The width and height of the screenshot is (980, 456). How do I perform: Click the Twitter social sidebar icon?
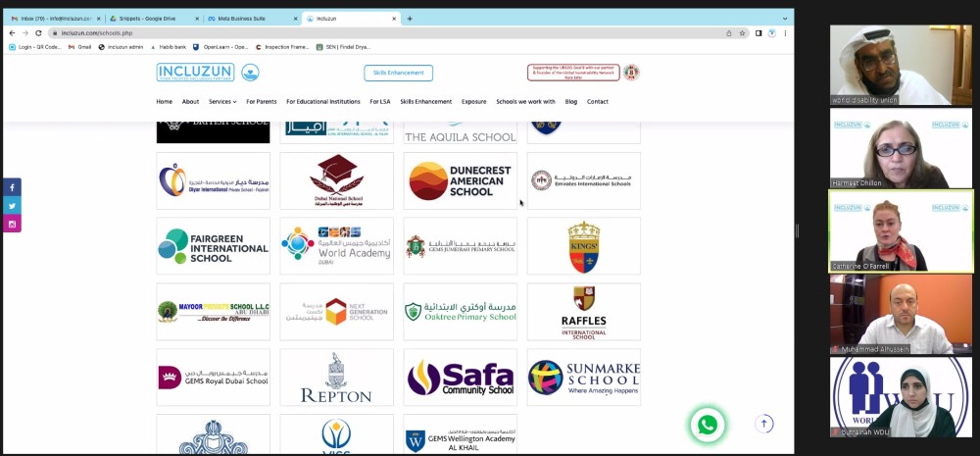(x=12, y=206)
